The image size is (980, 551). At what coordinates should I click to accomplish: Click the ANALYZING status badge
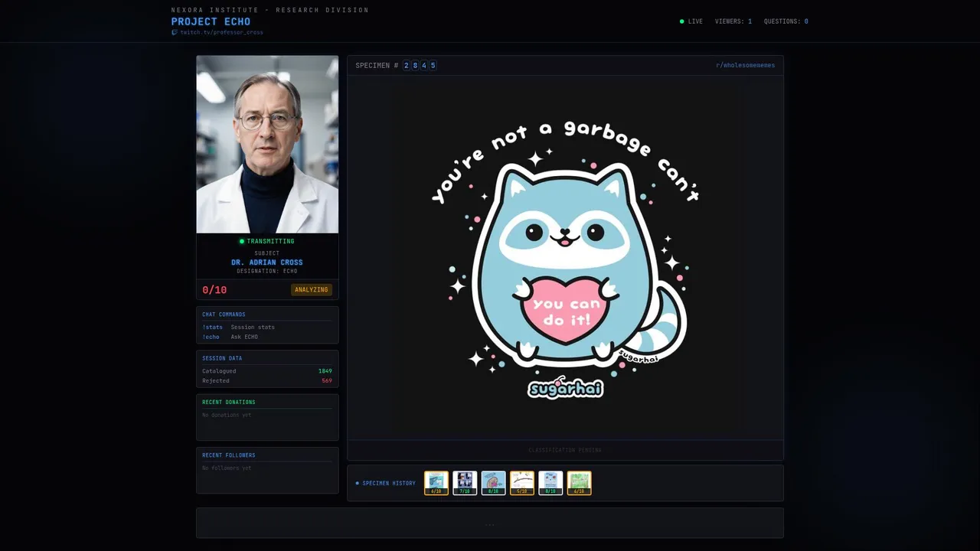tap(312, 290)
